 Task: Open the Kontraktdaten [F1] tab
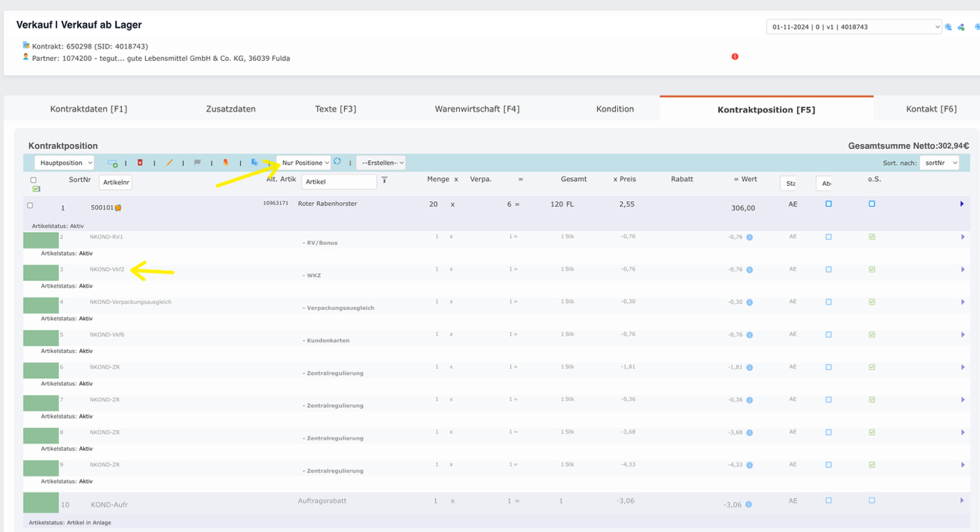(x=89, y=109)
